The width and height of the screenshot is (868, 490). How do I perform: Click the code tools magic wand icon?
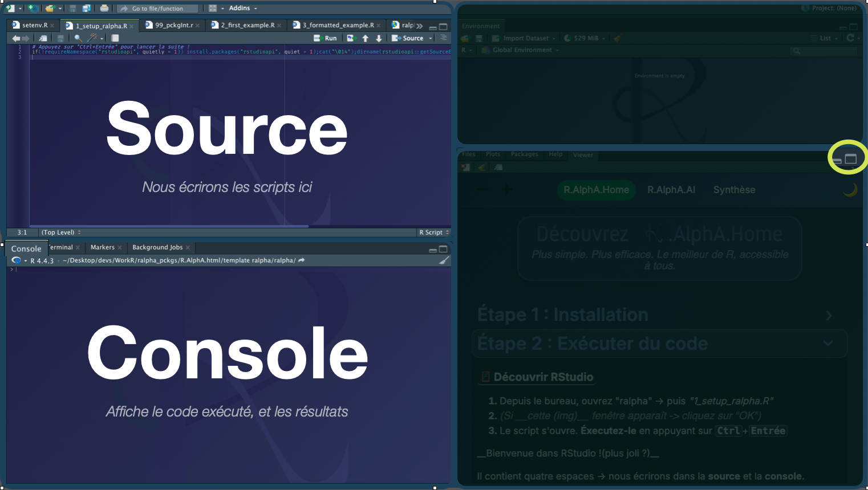pyautogui.click(x=92, y=38)
